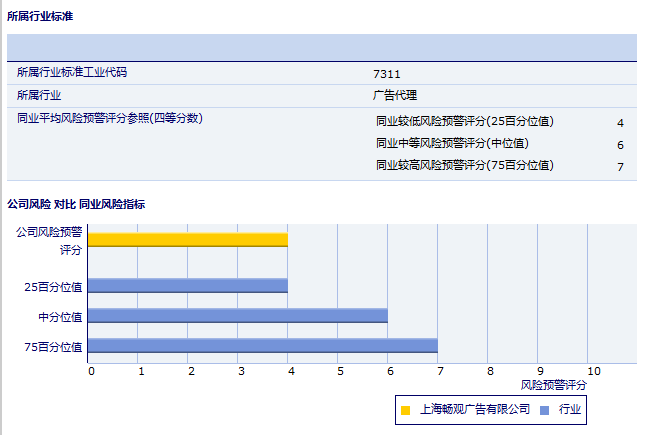Click the 中分位值 chart axis label
Image resolution: width=652 pixels, height=435 pixels.
[60, 317]
